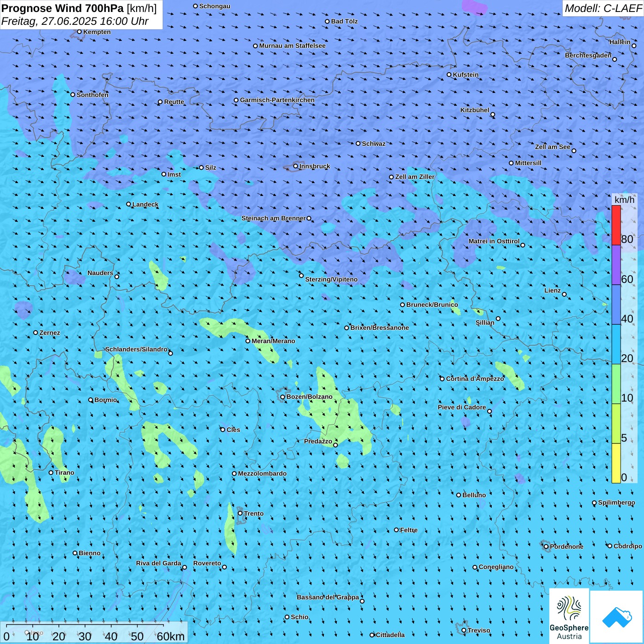The height and width of the screenshot is (644, 644).
Task: Click the 'Rovereto' label
Action: pos(207,563)
